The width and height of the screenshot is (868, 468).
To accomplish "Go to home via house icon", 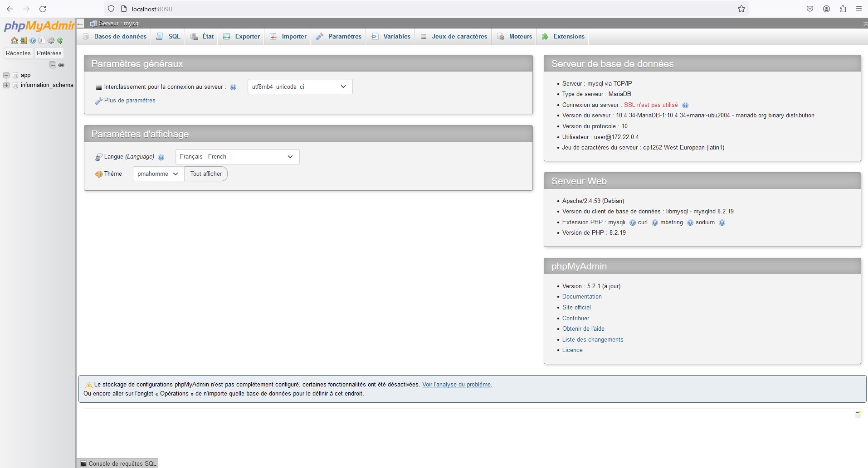I will tap(15, 40).
